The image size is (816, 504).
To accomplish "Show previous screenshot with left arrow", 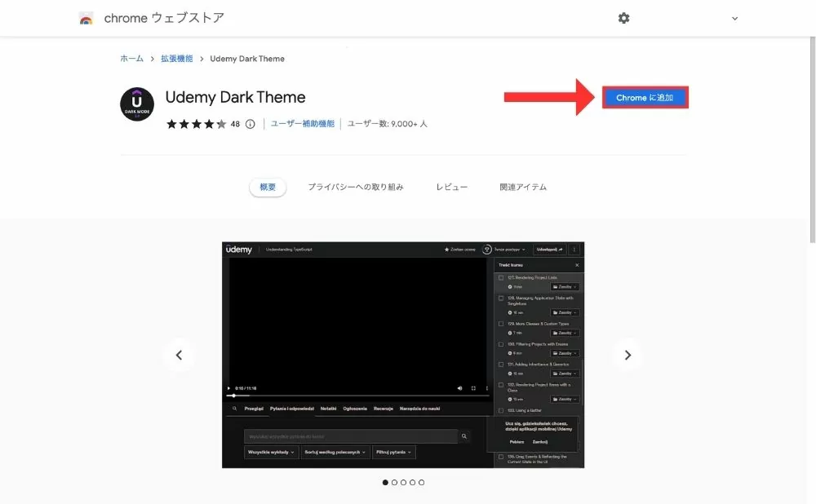I will click(x=179, y=355).
